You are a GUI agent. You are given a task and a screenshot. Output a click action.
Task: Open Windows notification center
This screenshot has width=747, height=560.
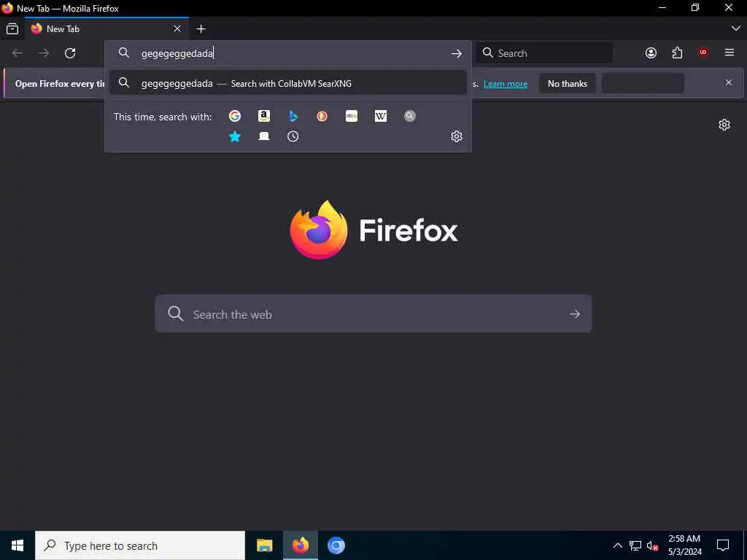723,545
